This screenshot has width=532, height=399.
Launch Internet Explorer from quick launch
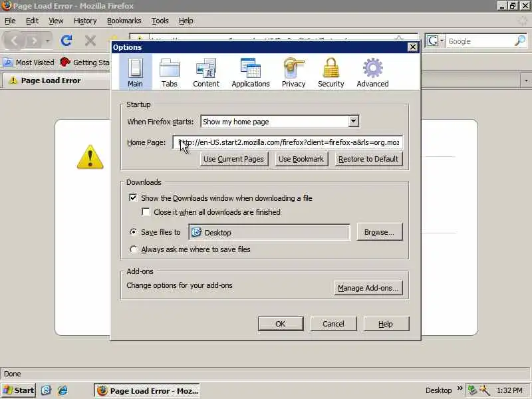click(63, 390)
